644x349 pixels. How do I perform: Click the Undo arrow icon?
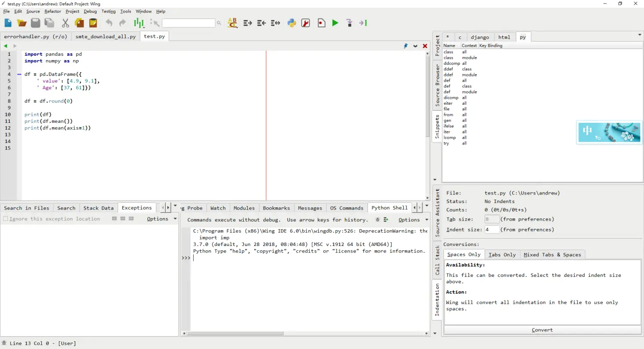pos(109,23)
